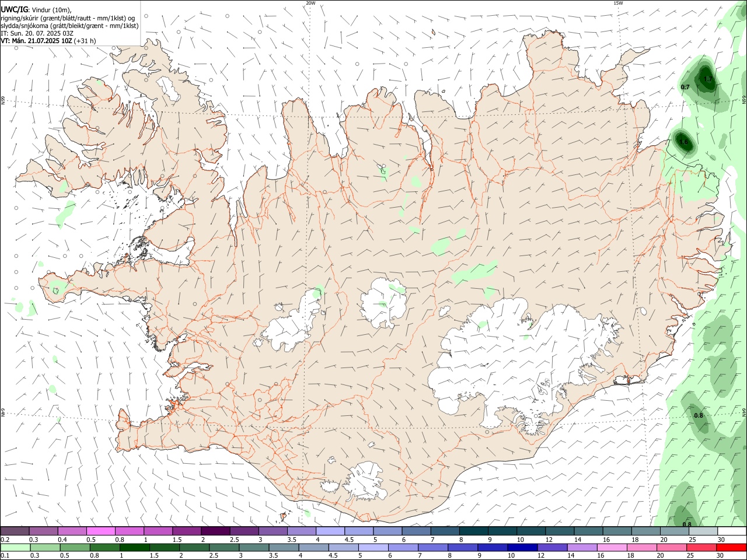Click the dark green rain cell marked 1.6

tap(683, 142)
